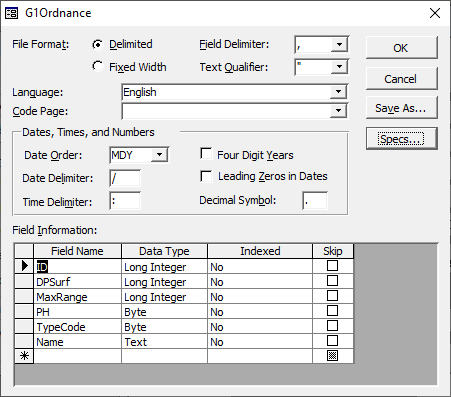
Task: Select the Delimited file format option
Action: [97, 44]
